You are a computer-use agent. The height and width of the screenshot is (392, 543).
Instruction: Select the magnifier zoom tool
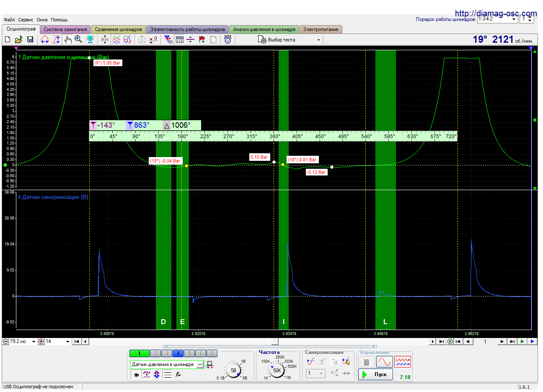click(78, 39)
